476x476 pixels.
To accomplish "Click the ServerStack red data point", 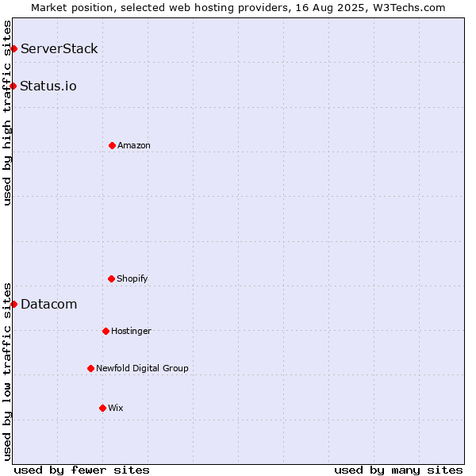I will click(14, 48).
